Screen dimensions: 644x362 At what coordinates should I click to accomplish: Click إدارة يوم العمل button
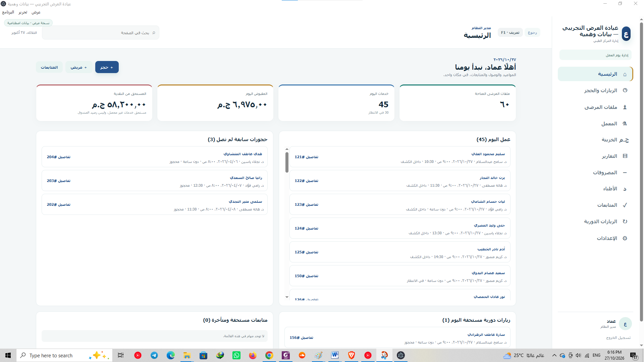tap(595, 55)
